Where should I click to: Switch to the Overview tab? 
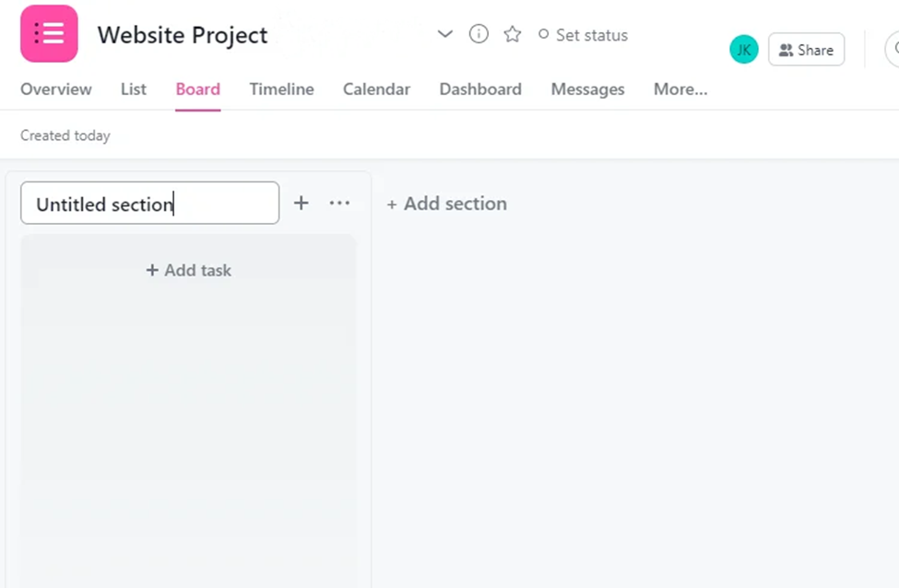click(56, 89)
